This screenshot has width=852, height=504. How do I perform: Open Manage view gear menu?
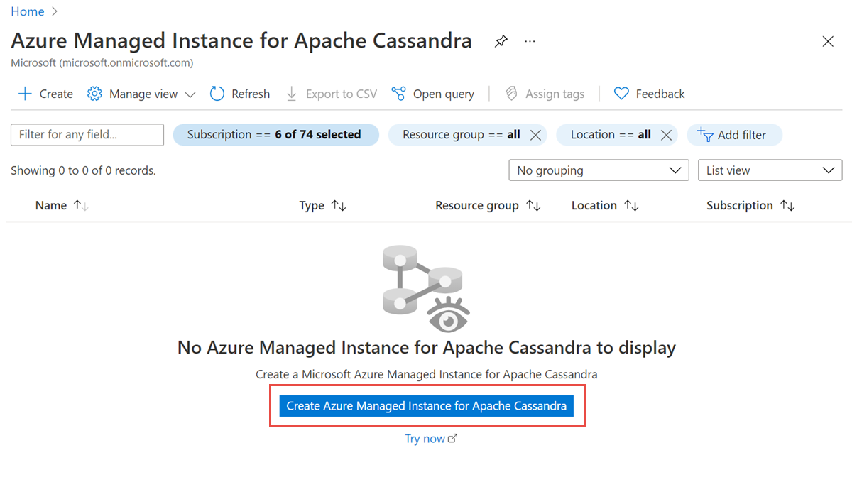click(x=94, y=94)
